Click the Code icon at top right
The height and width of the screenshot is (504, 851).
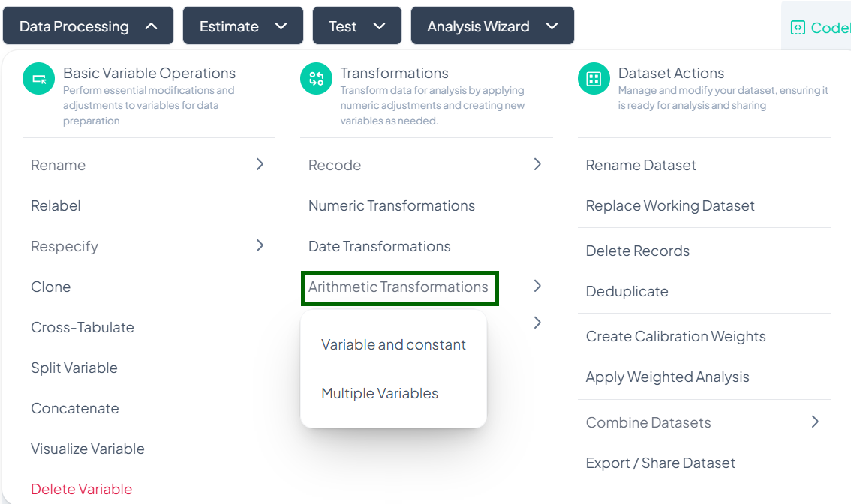pyautogui.click(x=798, y=28)
